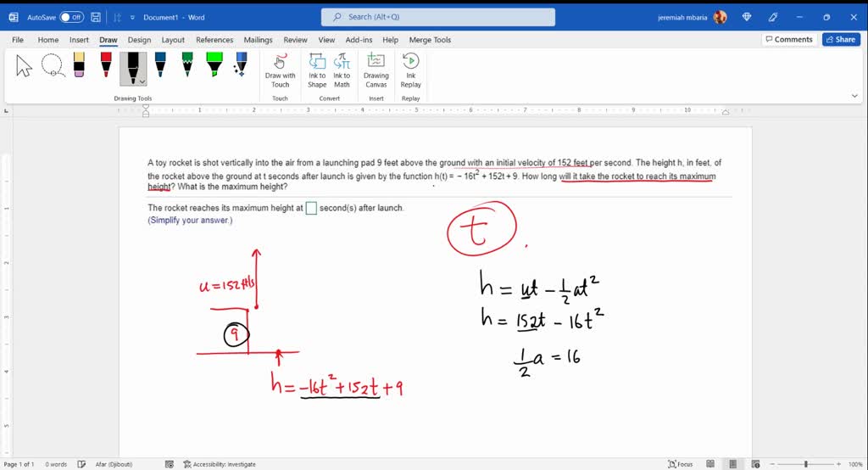Open the Comments pane

click(x=788, y=39)
